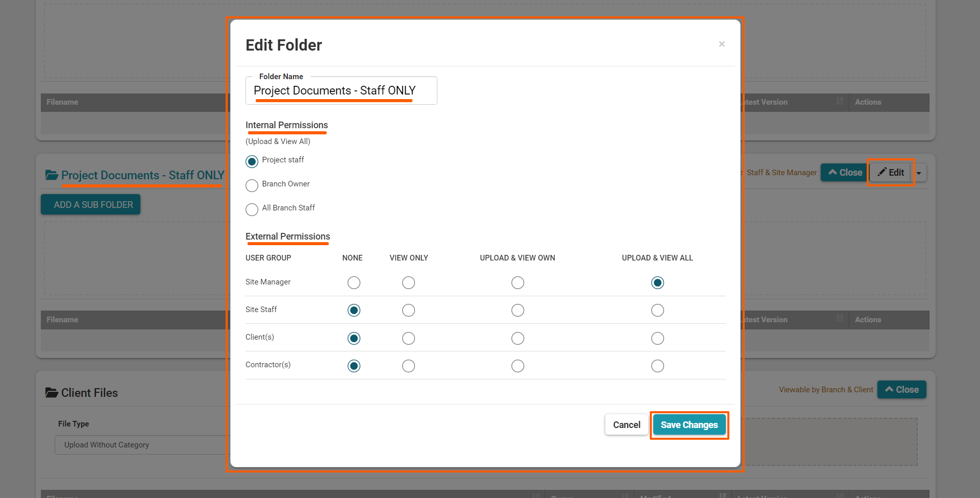Click the Project Documents open-folder icon
The width and height of the screenshot is (980, 498).
(x=52, y=175)
